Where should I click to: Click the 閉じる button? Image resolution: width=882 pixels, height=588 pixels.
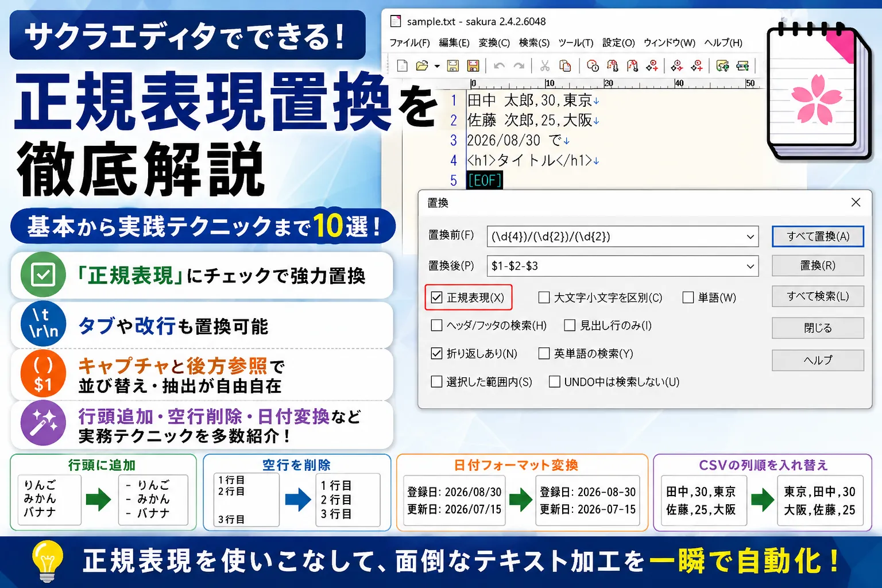(x=818, y=328)
